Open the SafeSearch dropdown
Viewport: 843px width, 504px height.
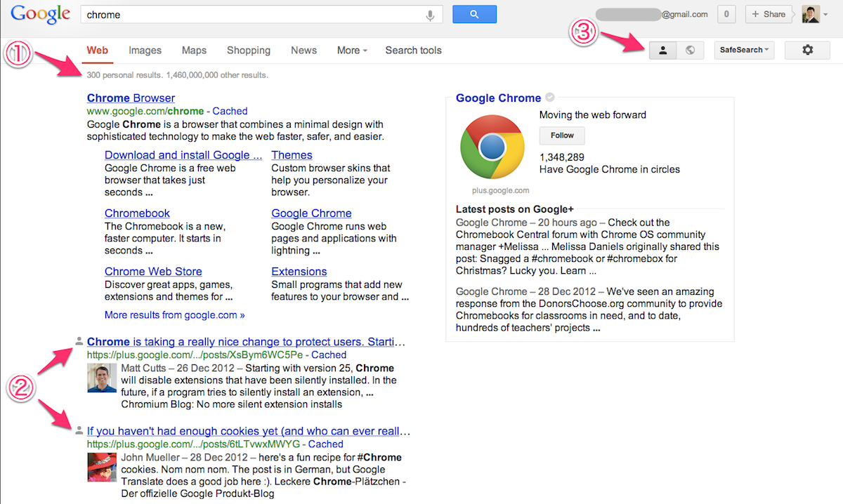744,50
